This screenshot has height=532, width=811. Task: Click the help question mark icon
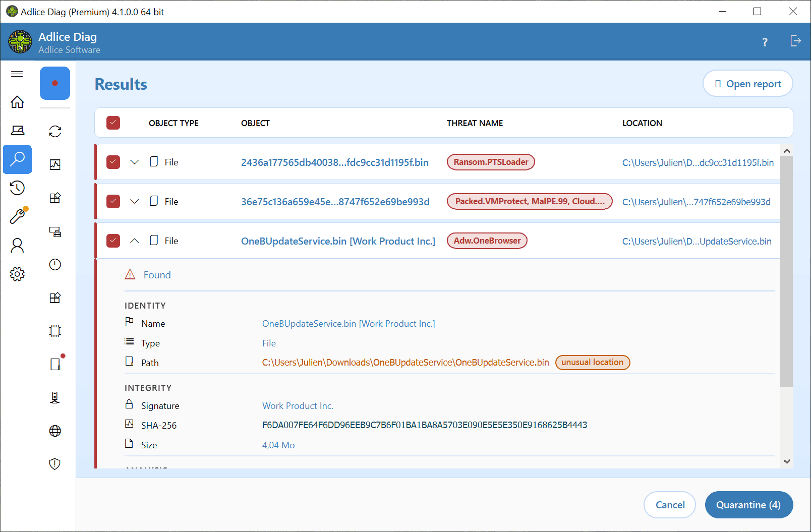pyautogui.click(x=765, y=42)
